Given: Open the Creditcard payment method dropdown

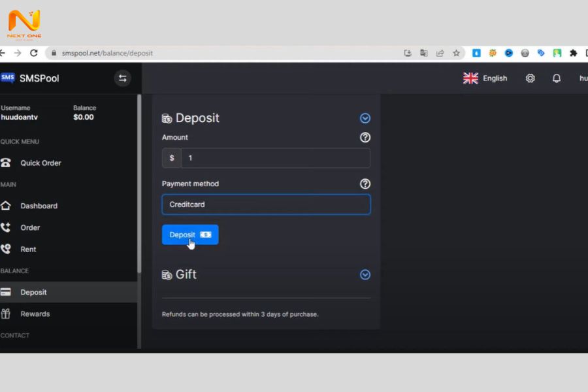Looking at the screenshot, I should 266,204.
